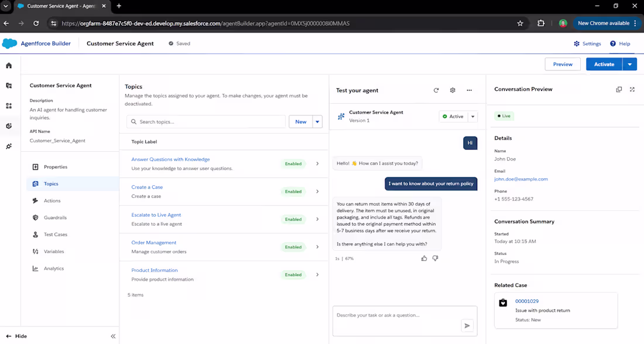This screenshot has height=344, width=644.
Task: Click the New topic button
Action: (301, 122)
